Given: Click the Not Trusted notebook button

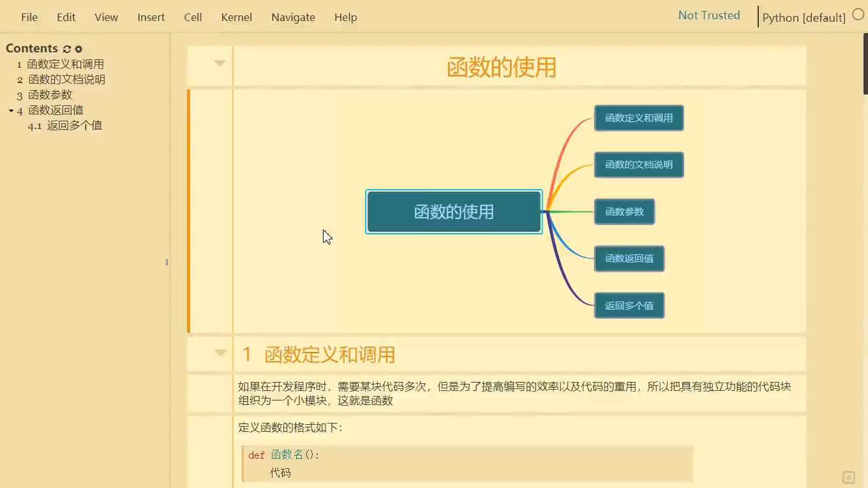Looking at the screenshot, I should coord(709,15).
